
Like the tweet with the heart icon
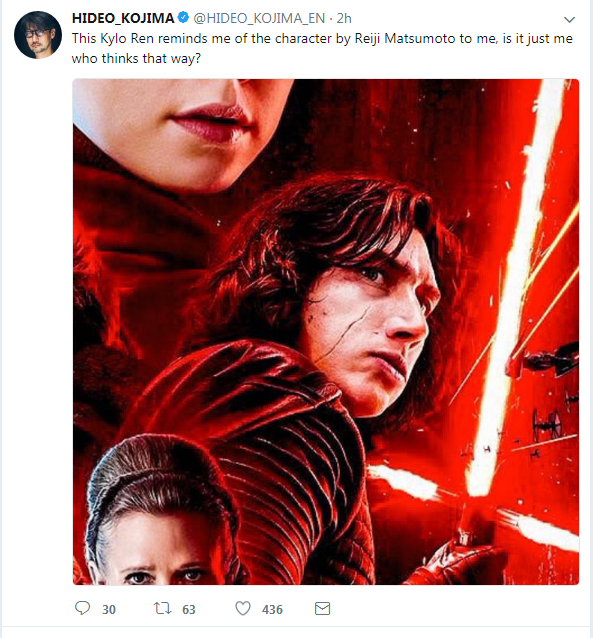[x=243, y=609]
